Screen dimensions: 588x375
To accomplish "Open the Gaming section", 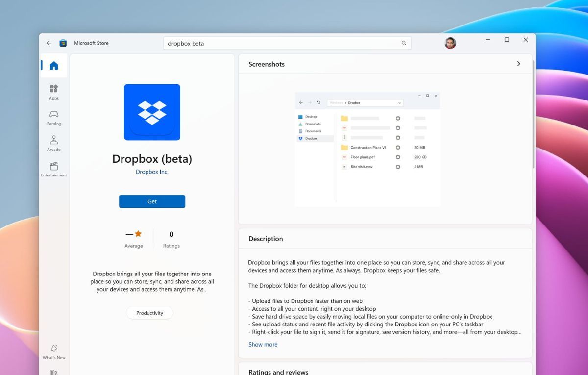I will [x=54, y=118].
